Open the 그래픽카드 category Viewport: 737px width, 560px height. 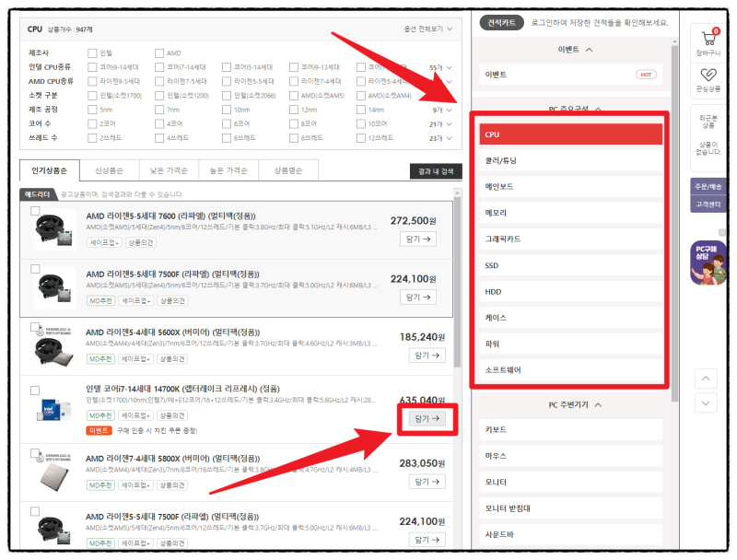click(570, 239)
